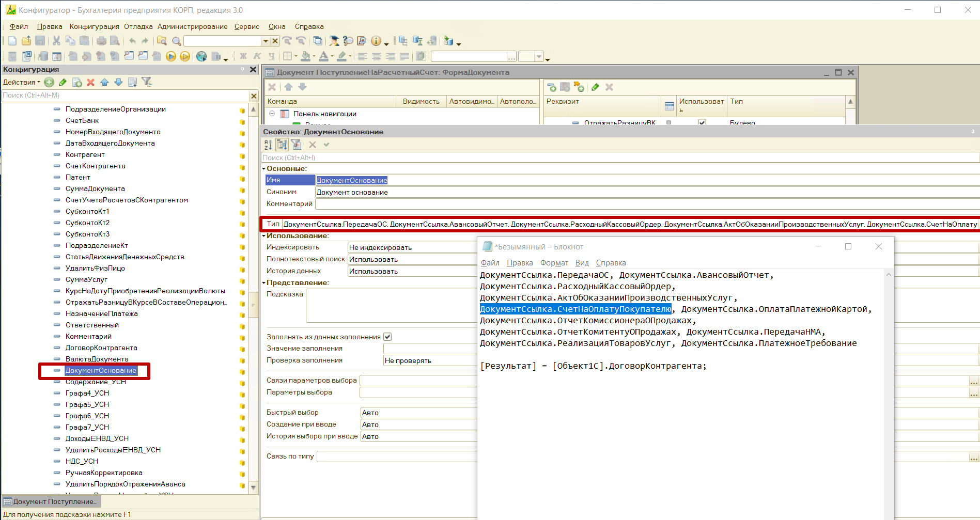Start debugging with the first yellow play icon
Image resolution: width=980 pixels, height=520 pixels.
171,56
